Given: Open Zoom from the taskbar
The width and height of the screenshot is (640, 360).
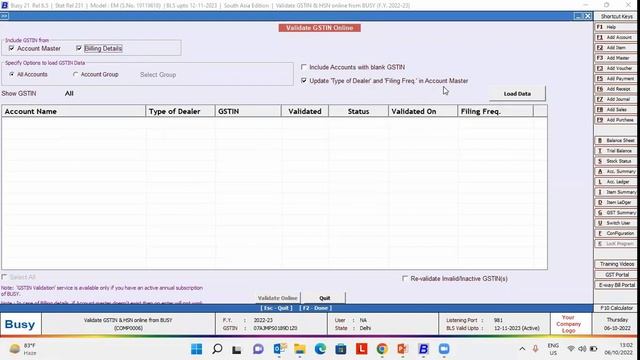Looking at the screenshot, I should [444, 349].
